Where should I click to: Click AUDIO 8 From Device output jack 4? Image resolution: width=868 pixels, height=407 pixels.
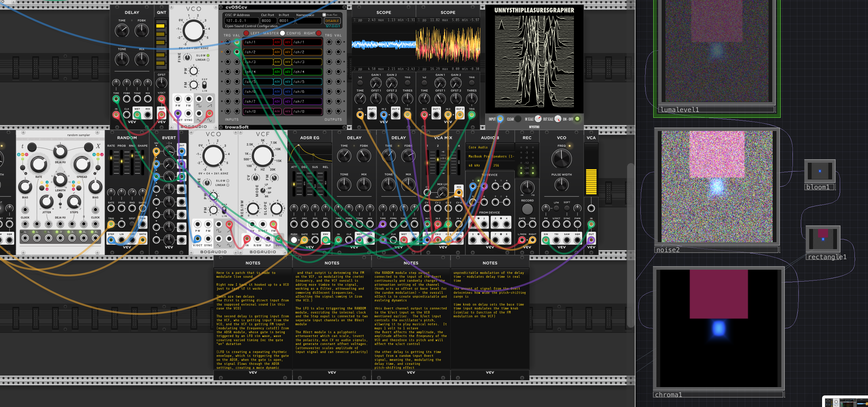[x=507, y=224]
